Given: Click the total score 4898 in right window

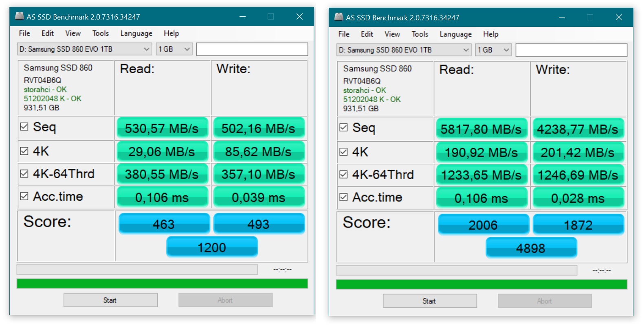Looking at the screenshot, I should click(x=531, y=248).
